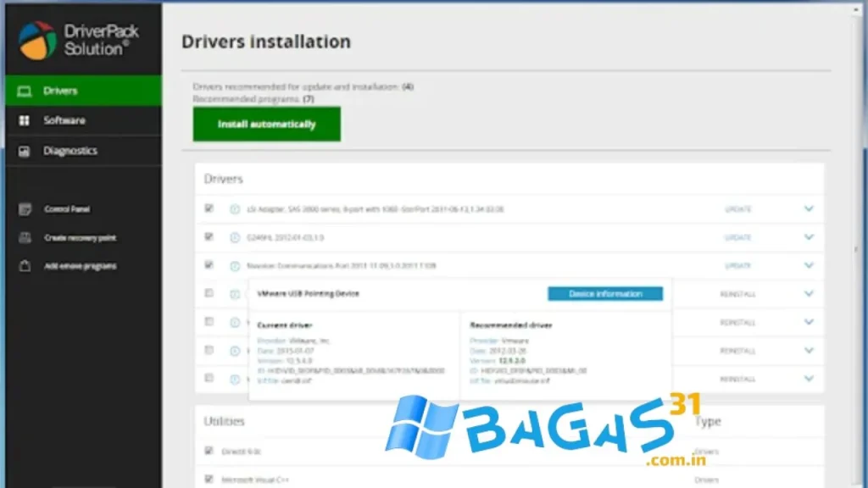Screen dimensions: 868x488
Task: Click the 'Recommended driver' heading in popup
Action: pyautogui.click(x=511, y=325)
